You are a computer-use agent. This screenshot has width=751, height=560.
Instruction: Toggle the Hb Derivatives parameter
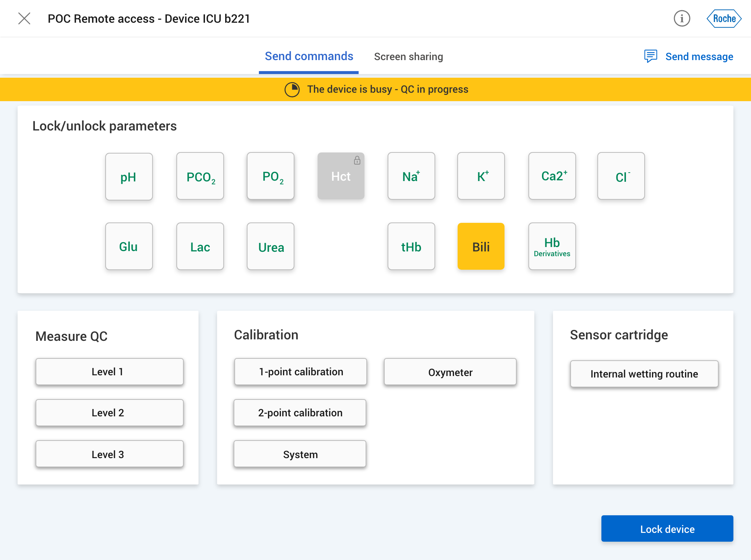tap(552, 247)
